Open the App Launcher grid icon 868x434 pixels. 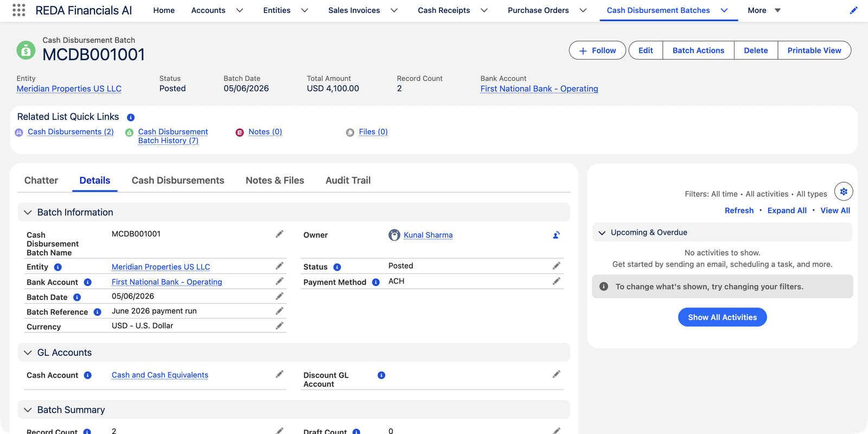(19, 10)
